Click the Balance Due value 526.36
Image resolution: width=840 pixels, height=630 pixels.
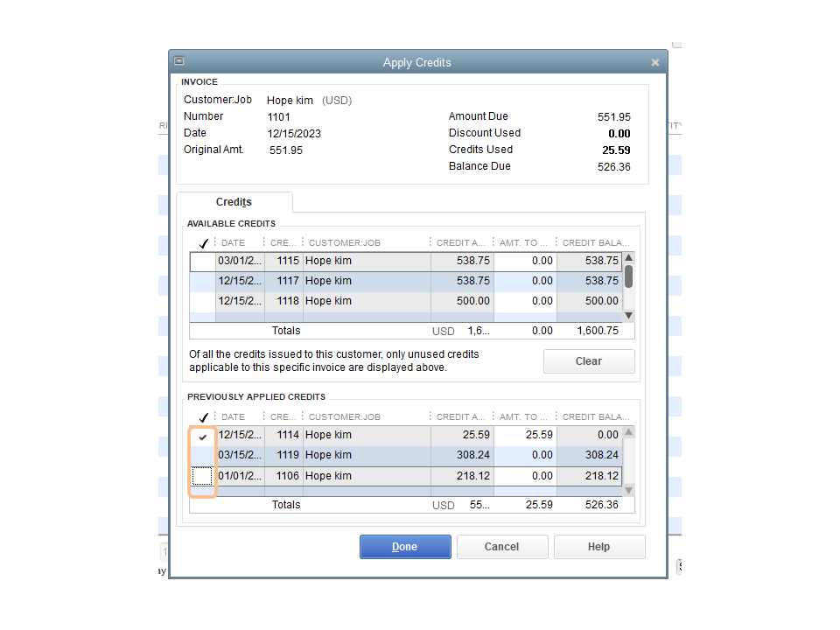(614, 166)
